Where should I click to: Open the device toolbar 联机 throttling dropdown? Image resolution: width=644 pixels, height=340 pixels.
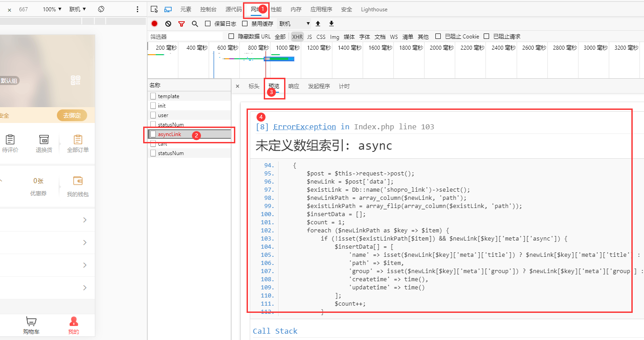78,9
